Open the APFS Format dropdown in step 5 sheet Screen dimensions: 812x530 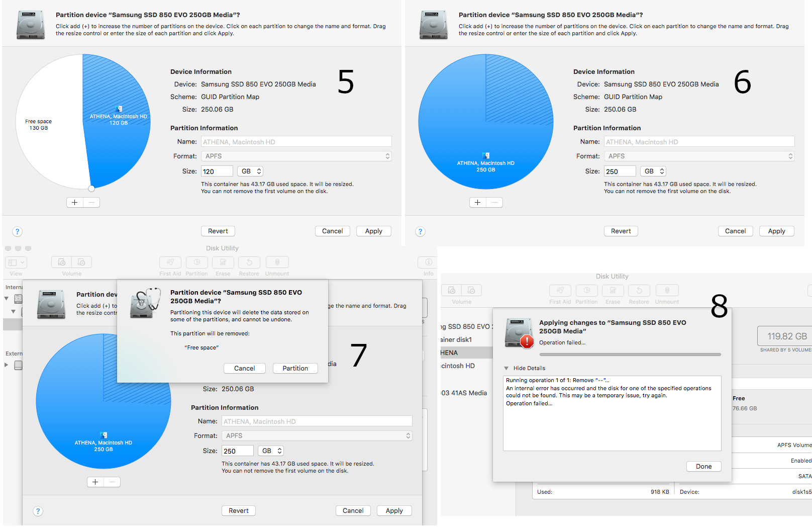click(x=296, y=156)
